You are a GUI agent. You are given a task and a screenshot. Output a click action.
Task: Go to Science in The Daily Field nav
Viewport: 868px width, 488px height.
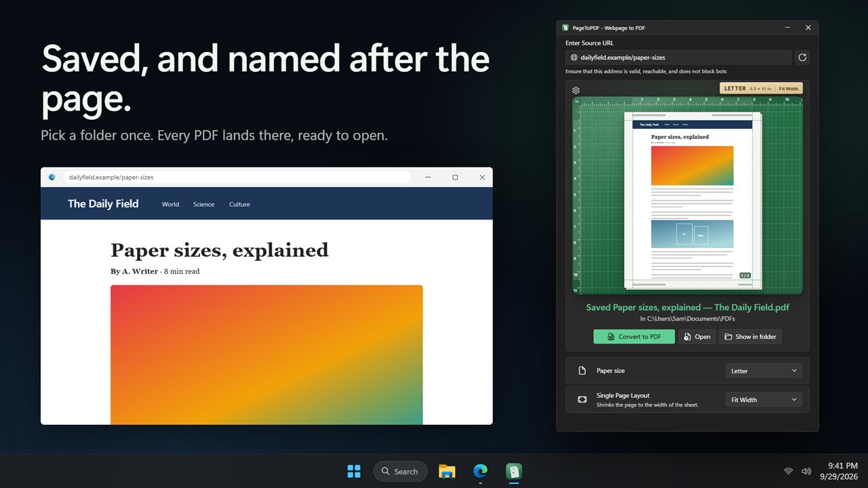203,204
